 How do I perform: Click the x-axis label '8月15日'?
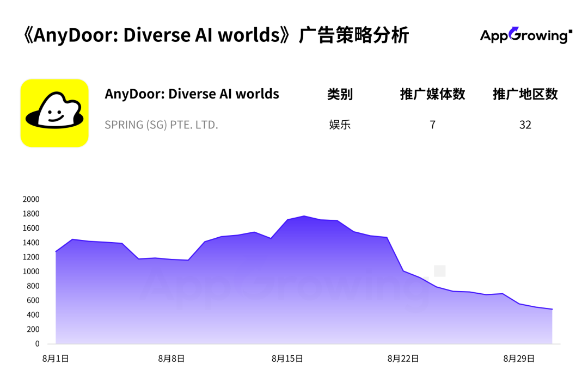[x=287, y=359]
